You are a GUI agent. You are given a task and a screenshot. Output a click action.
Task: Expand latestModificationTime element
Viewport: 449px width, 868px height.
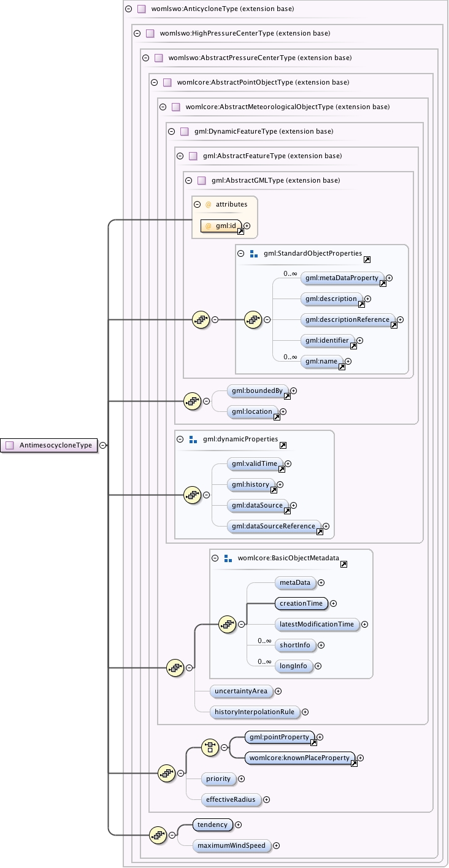pyautogui.click(x=365, y=624)
